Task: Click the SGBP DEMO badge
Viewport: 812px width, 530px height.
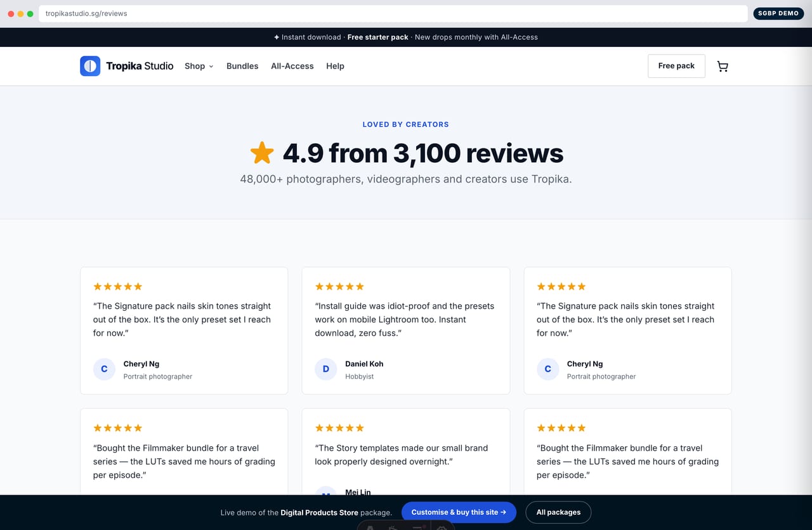Action: [x=778, y=13]
